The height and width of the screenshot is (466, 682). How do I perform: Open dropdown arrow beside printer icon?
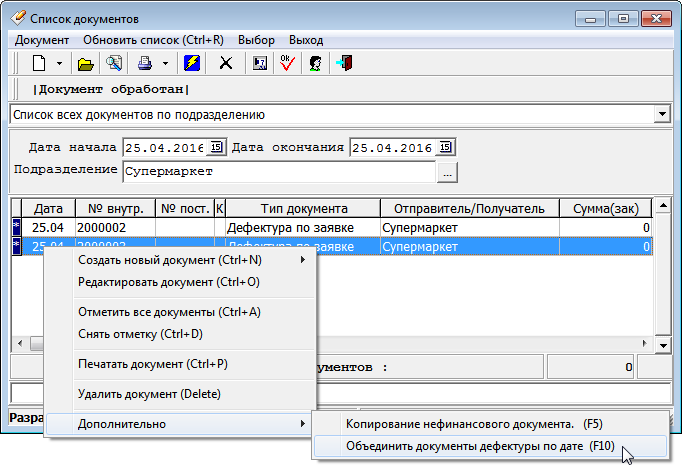pos(166,64)
